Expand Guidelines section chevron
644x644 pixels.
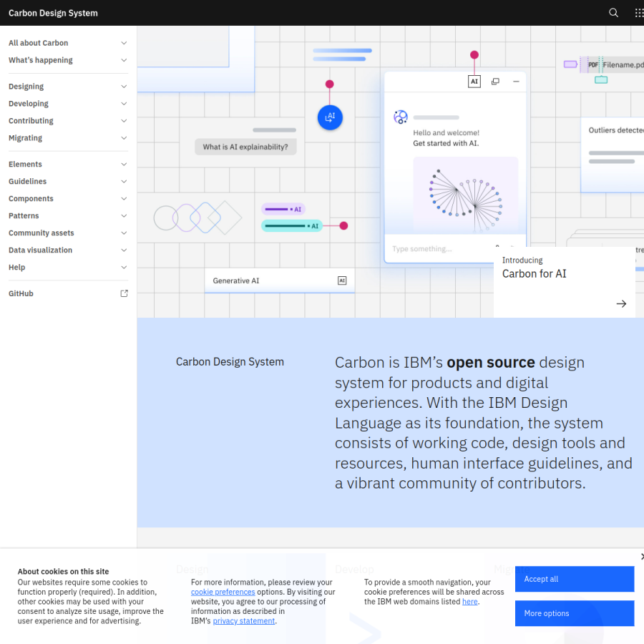[x=124, y=182]
